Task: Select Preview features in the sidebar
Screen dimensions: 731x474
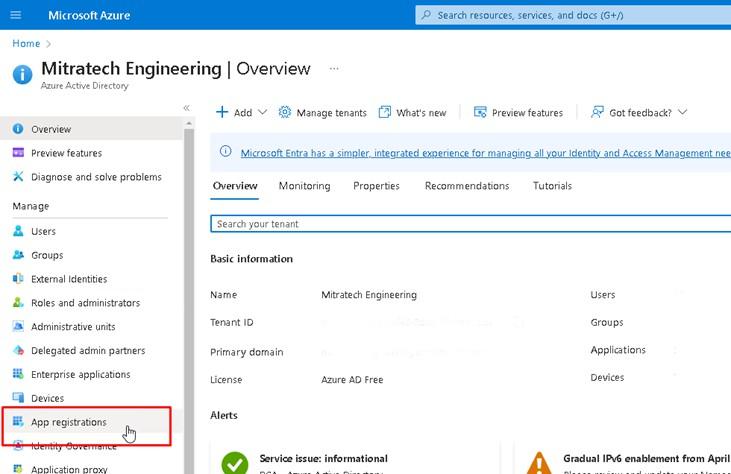Action: pyautogui.click(x=66, y=153)
